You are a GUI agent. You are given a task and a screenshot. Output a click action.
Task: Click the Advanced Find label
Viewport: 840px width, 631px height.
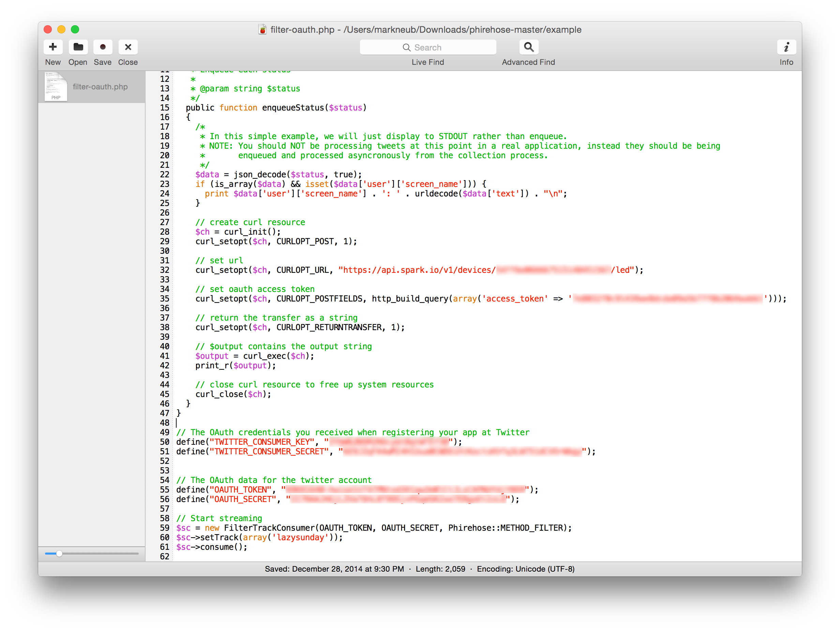point(528,62)
